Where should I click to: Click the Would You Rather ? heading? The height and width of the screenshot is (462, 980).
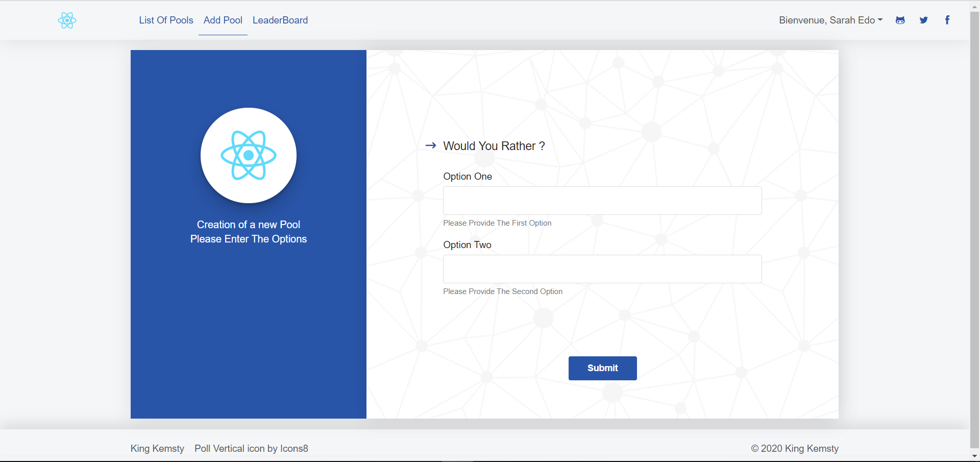(494, 146)
